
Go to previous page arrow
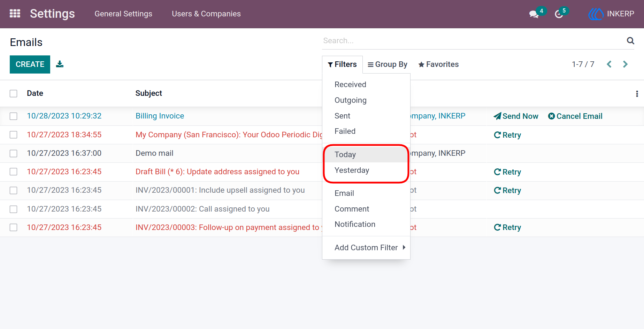[x=609, y=64]
